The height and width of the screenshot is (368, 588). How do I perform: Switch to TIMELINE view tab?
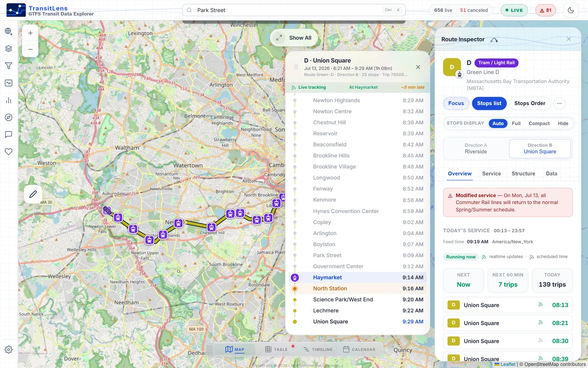318,350
